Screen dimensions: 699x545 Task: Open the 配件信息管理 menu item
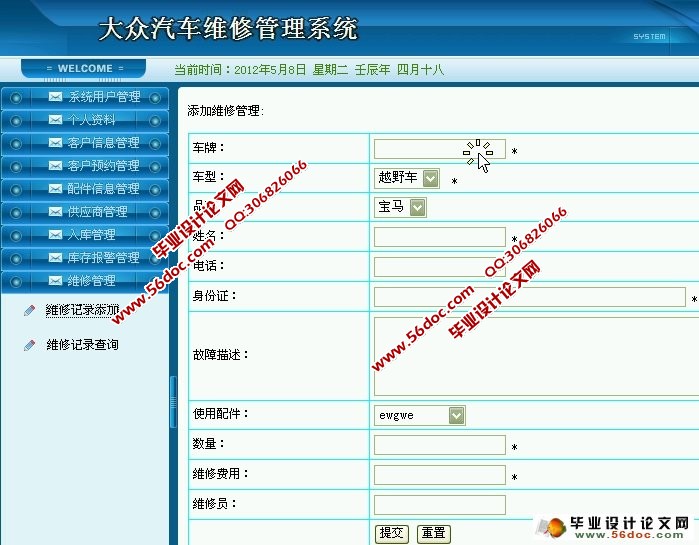click(85, 189)
